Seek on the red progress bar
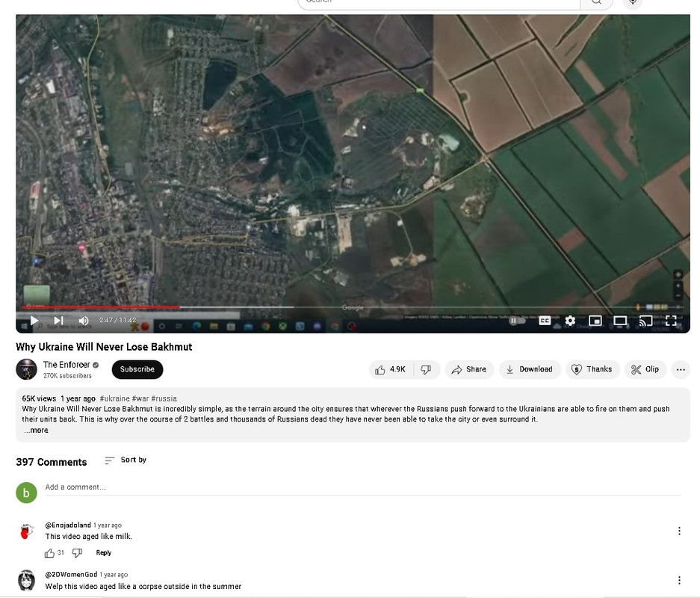Viewport: 700px width, 598px height. pyautogui.click(x=100, y=307)
